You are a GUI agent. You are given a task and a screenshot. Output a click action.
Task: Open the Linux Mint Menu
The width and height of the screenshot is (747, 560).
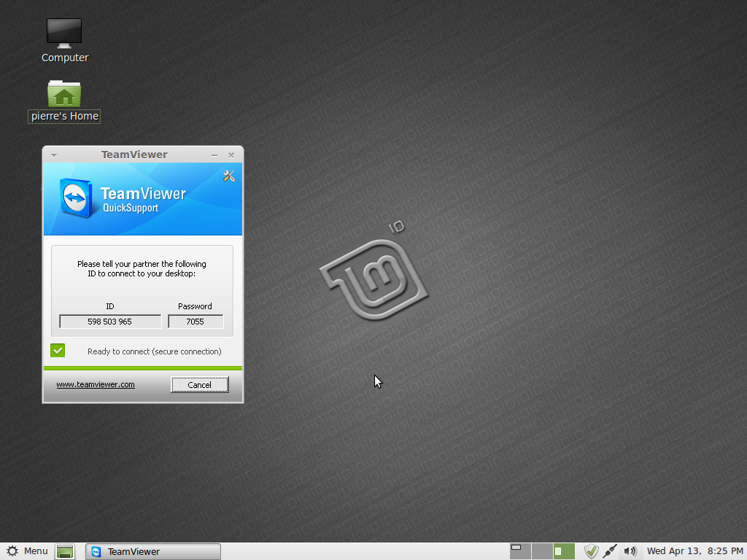point(27,551)
